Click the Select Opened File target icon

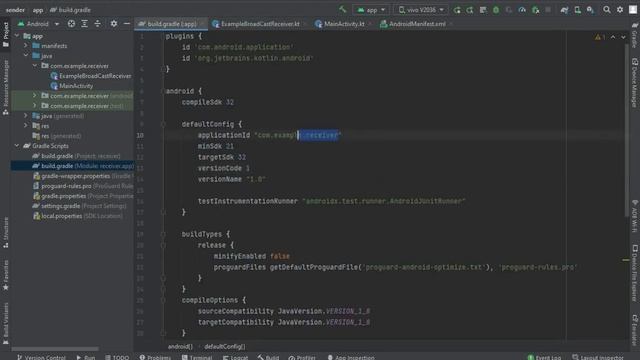point(71,24)
